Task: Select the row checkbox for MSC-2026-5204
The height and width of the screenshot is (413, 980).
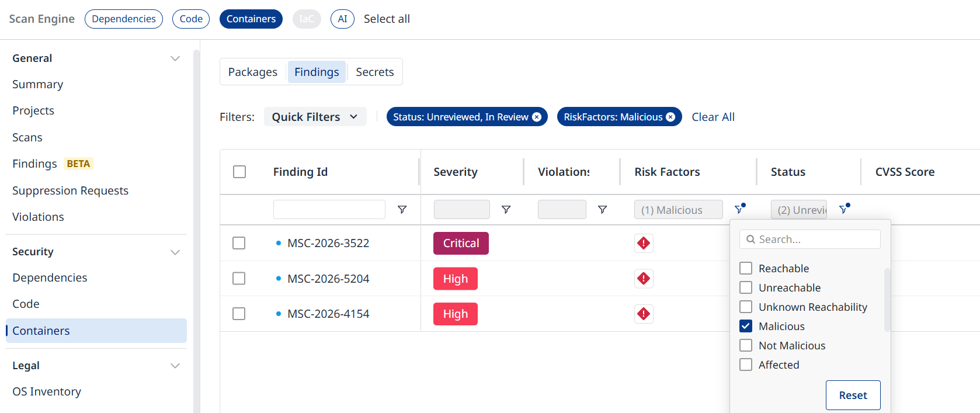Action: click(239, 279)
